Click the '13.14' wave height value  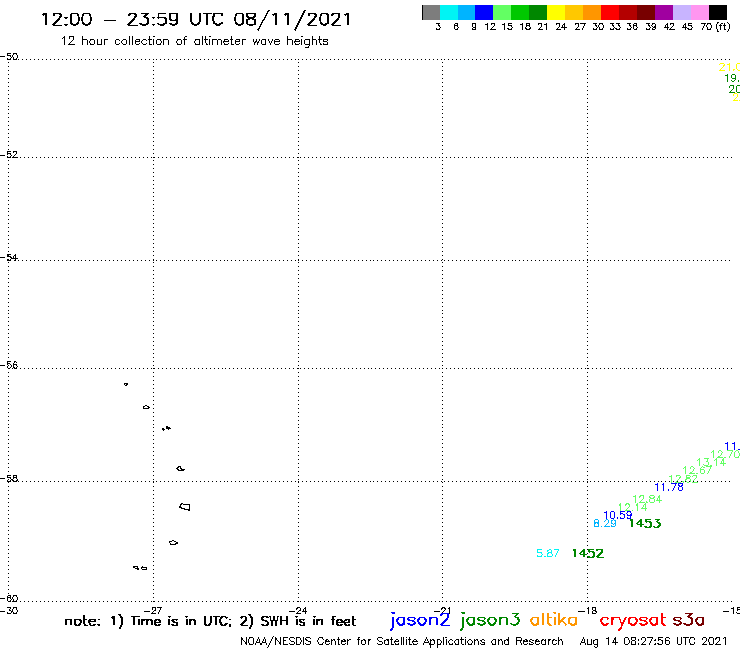tap(711, 462)
